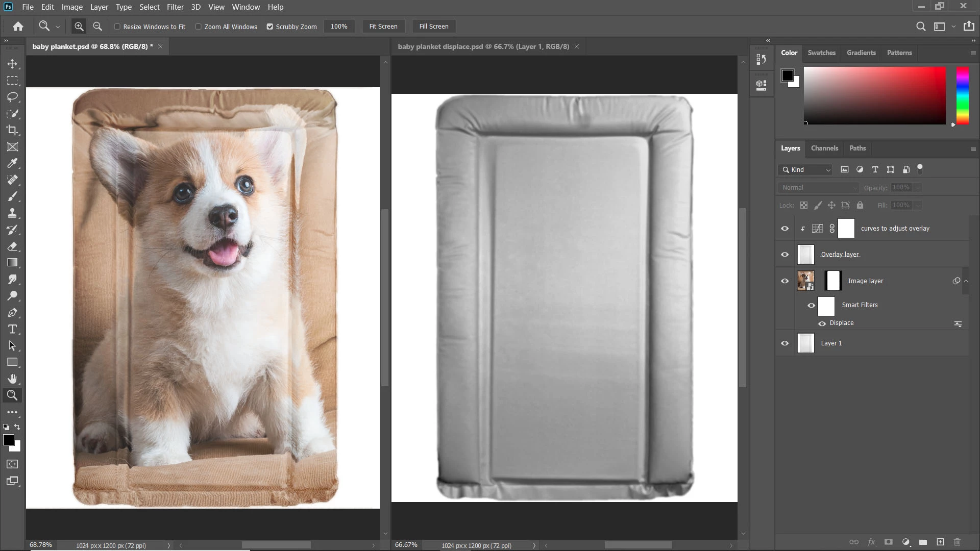Toggle visibility of the Displace smart filter

click(822, 323)
